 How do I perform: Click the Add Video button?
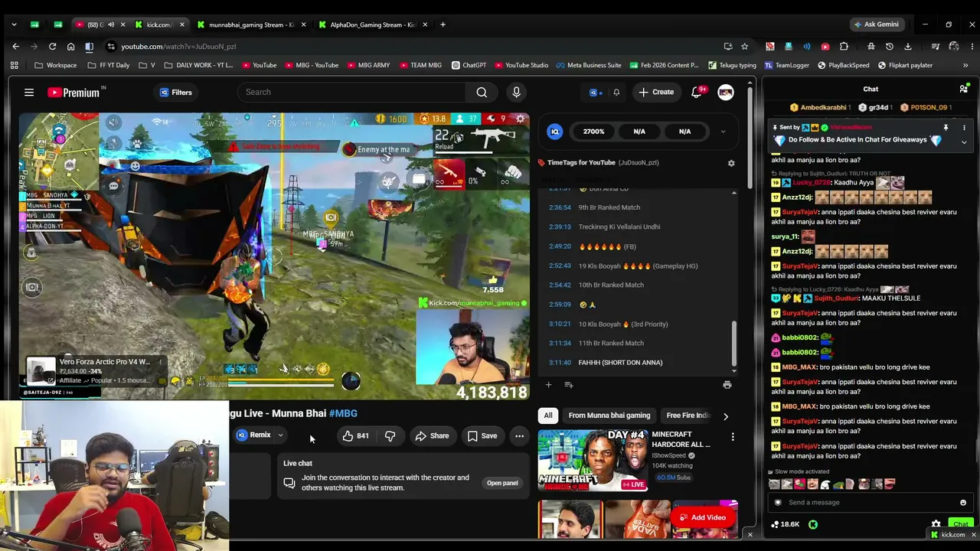click(701, 518)
